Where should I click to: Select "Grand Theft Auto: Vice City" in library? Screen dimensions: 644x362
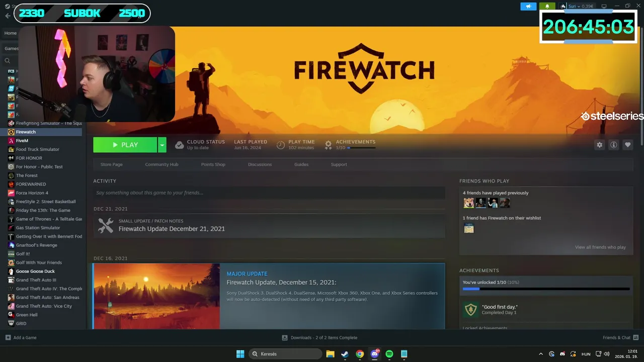(x=44, y=306)
